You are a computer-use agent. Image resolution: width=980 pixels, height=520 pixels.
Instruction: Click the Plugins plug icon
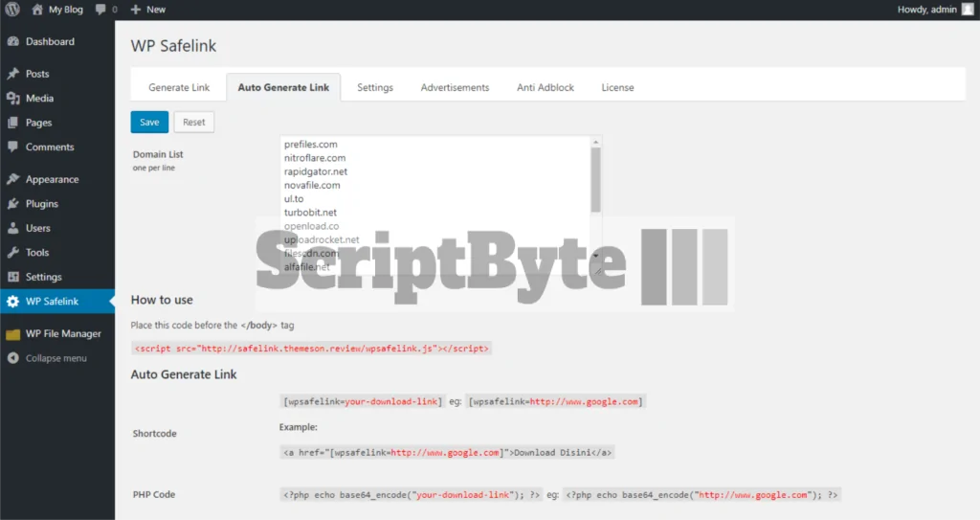[12, 204]
